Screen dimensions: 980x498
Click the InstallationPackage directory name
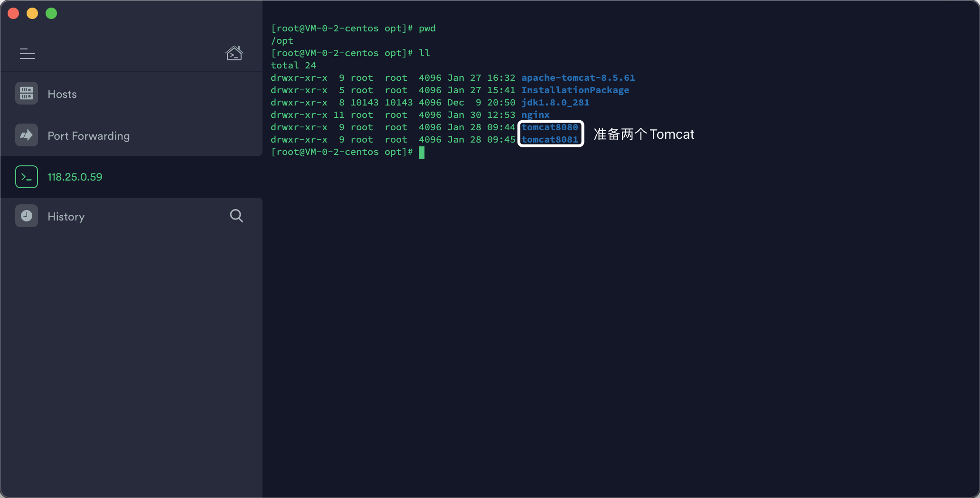pos(575,90)
